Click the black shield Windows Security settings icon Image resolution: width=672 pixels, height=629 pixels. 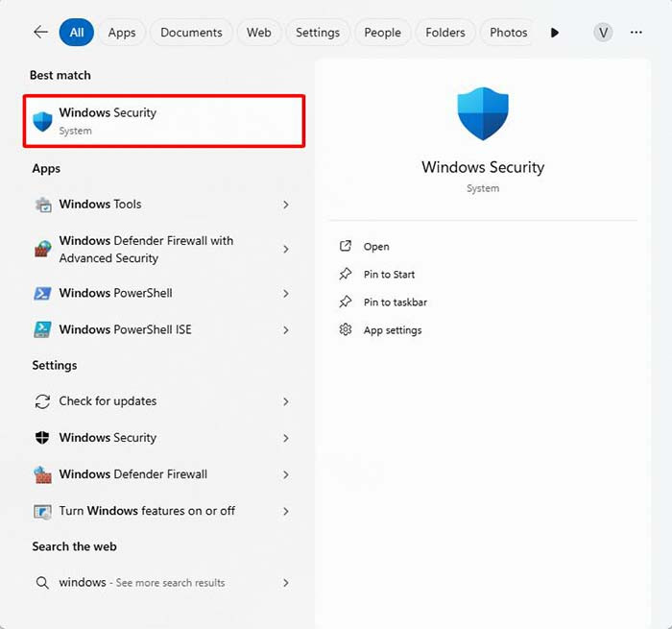[x=42, y=438]
